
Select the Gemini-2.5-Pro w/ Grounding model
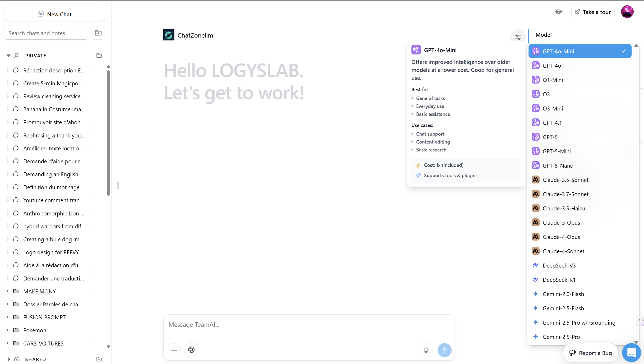click(579, 322)
